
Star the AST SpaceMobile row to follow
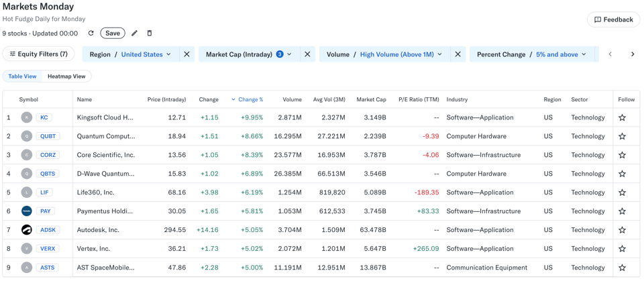tap(622, 268)
